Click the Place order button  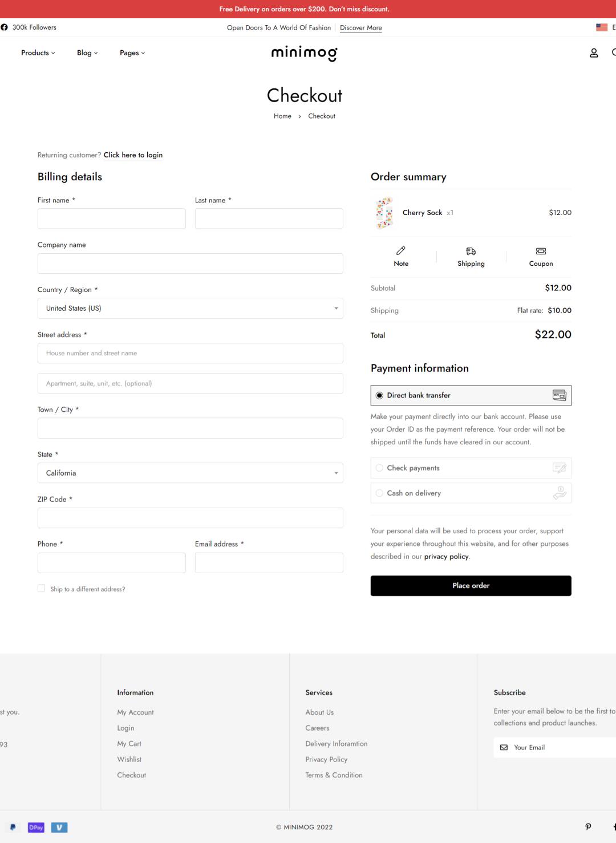pos(471,586)
